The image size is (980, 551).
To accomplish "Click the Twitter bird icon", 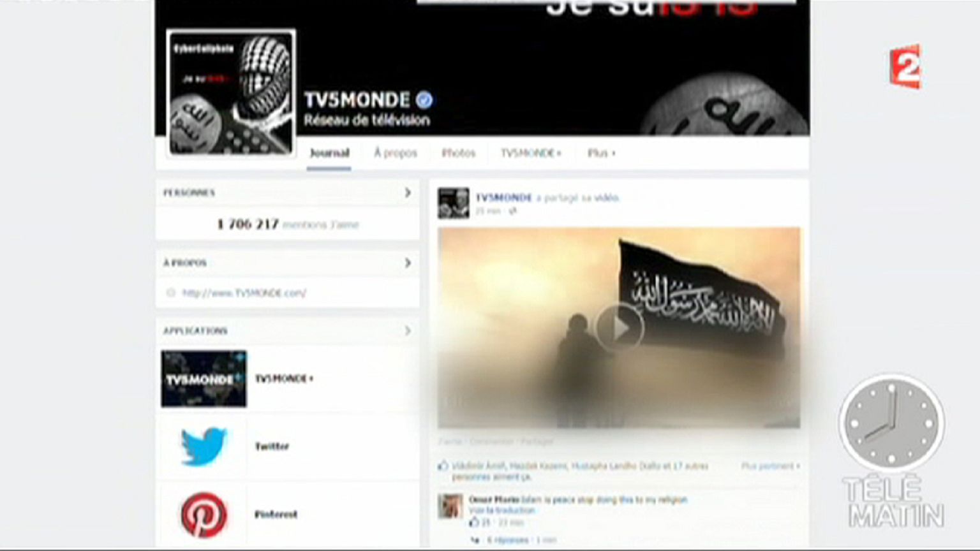I will pyautogui.click(x=204, y=446).
